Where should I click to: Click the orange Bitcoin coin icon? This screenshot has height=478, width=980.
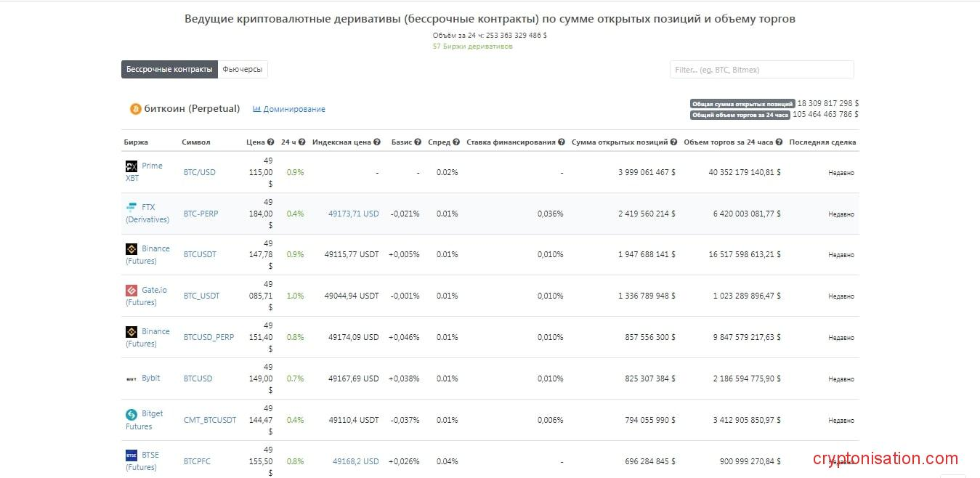coord(135,109)
